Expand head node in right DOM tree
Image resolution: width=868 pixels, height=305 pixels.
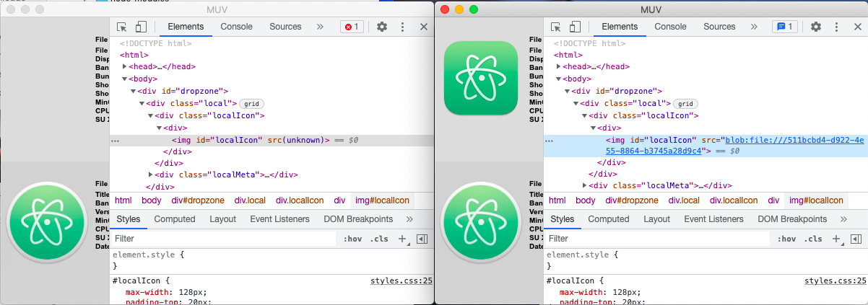pos(559,66)
